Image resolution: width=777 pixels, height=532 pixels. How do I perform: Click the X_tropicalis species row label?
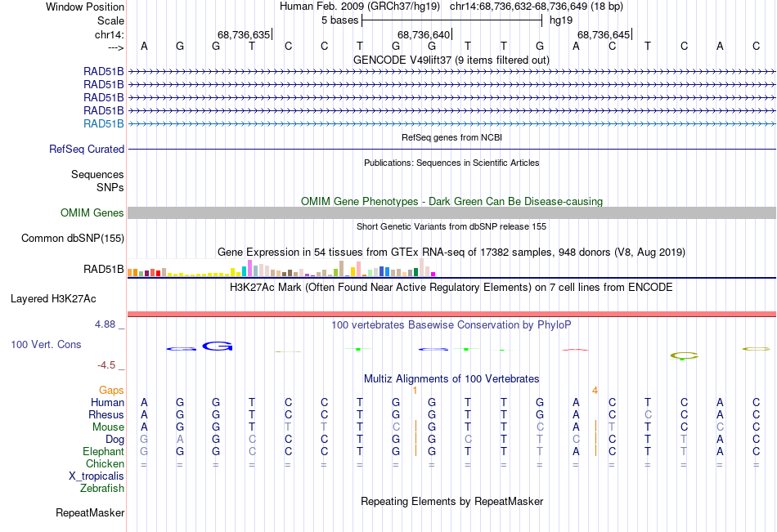(97, 476)
